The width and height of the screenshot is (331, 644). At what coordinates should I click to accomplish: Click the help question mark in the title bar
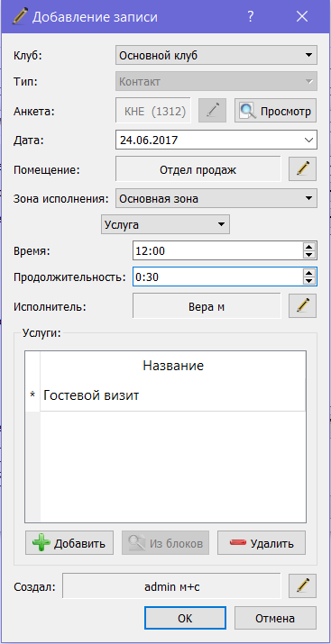(250, 17)
